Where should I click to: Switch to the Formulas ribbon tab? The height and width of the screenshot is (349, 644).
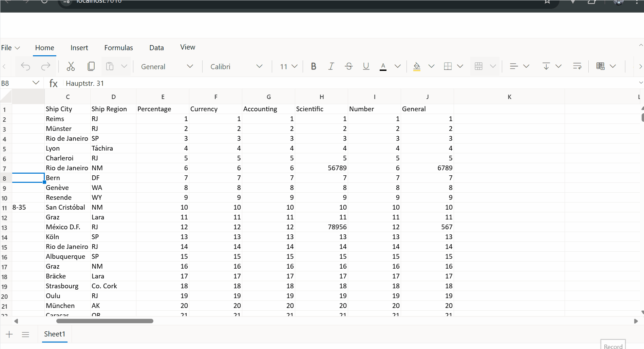[118, 47]
